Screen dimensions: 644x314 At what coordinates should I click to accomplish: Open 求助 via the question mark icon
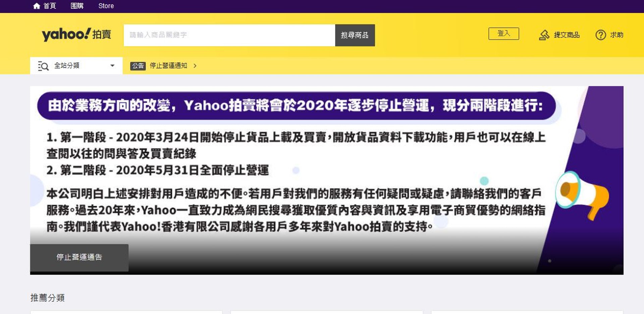point(601,35)
